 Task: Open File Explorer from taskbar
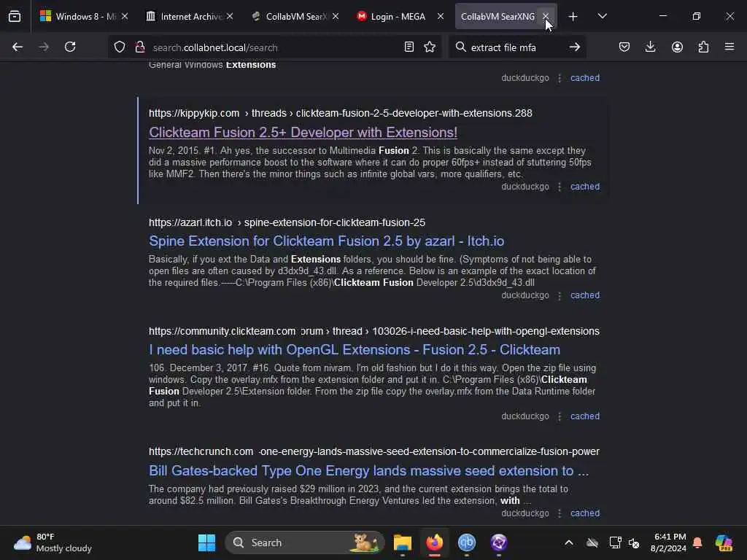pyautogui.click(x=403, y=542)
